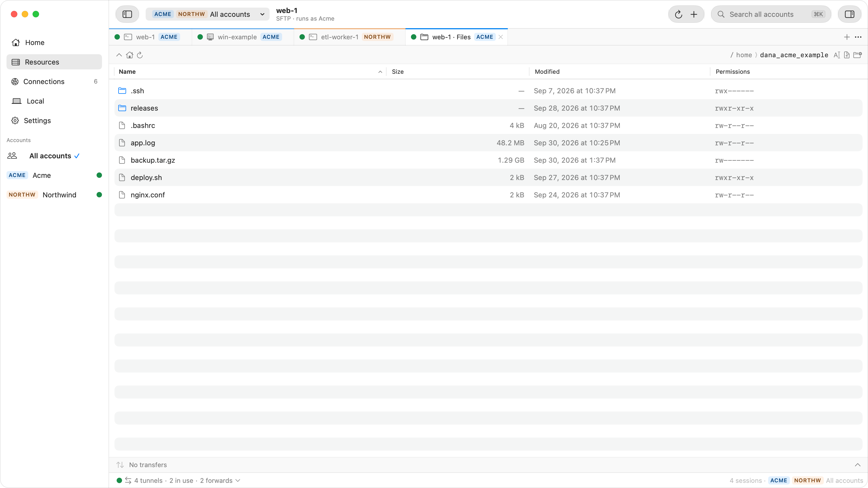The width and height of the screenshot is (868, 488).
Task: Toggle the right inspector panel button
Action: click(850, 14)
